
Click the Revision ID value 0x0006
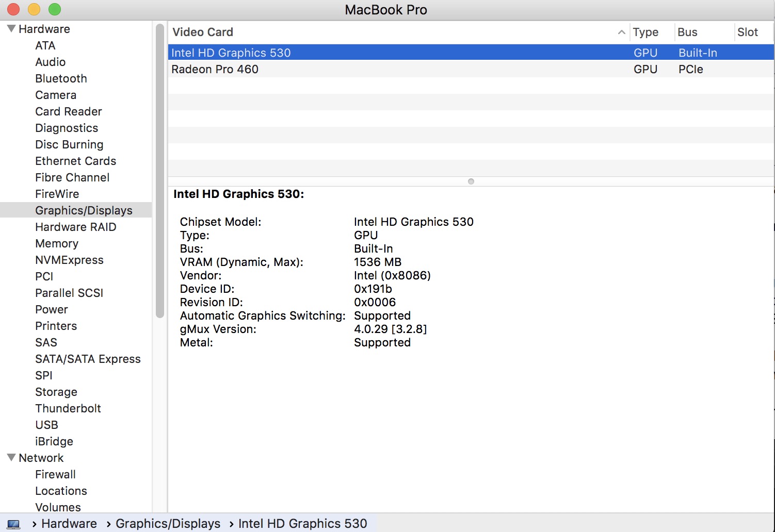(x=375, y=302)
